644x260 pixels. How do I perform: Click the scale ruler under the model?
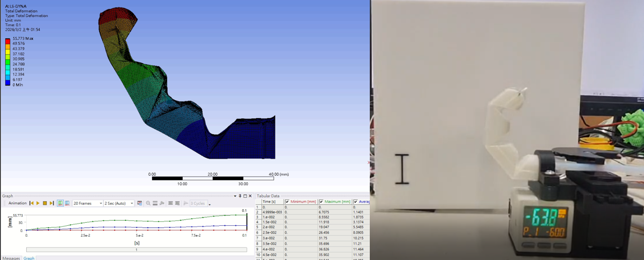(213, 178)
